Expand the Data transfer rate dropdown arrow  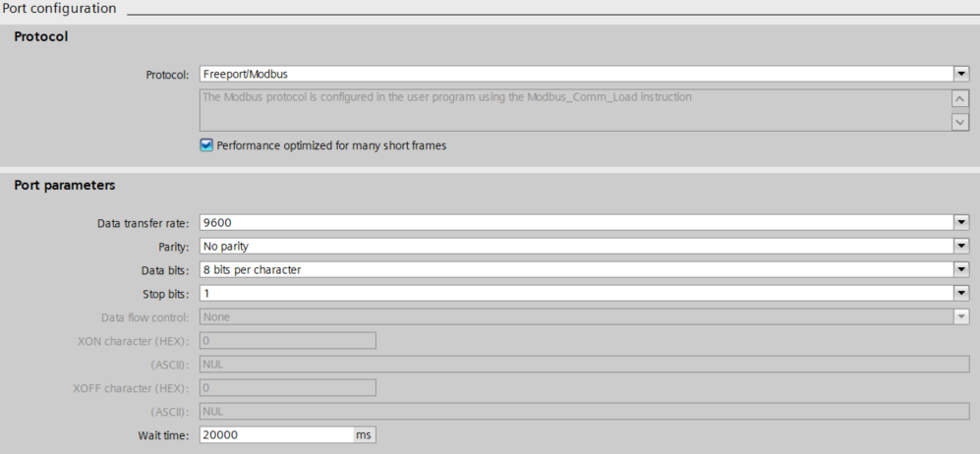[960, 223]
